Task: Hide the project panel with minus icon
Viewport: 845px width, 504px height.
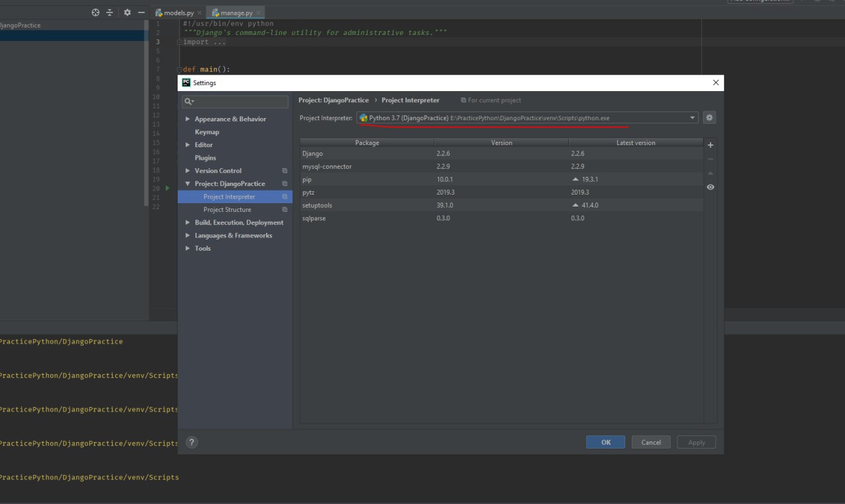Action: (x=141, y=13)
